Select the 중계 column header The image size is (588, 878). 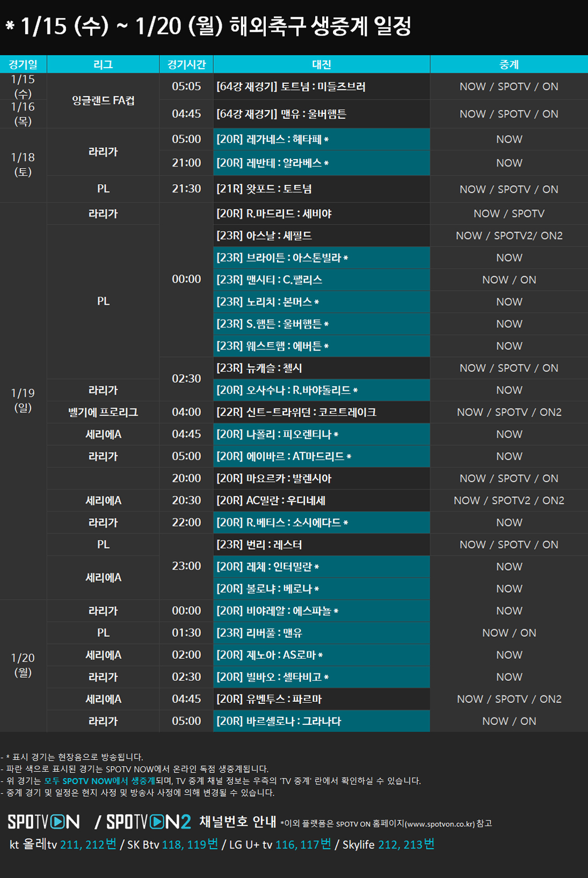pyautogui.click(x=509, y=64)
